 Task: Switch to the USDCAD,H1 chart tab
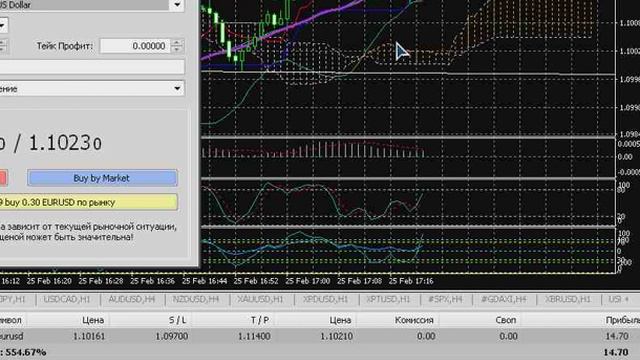pos(67,299)
